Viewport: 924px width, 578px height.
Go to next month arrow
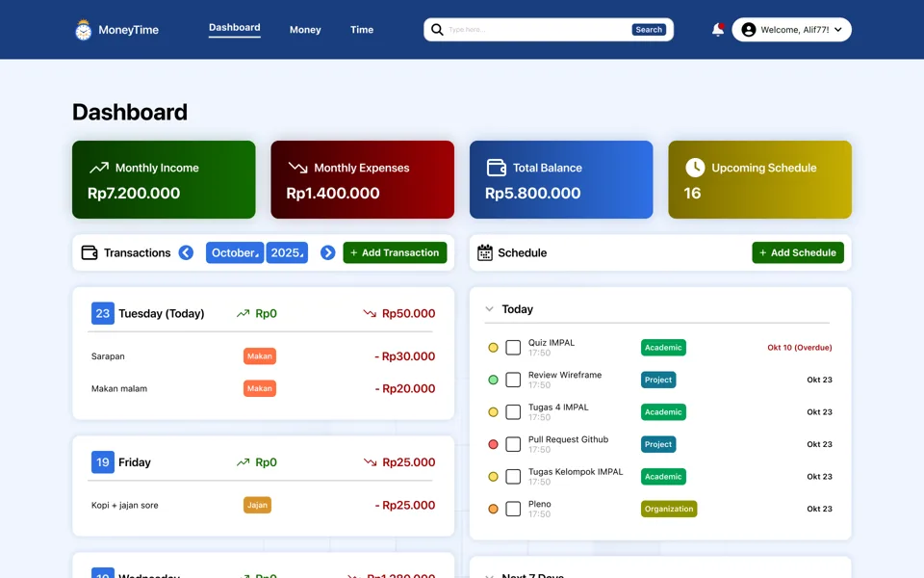(x=327, y=252)
